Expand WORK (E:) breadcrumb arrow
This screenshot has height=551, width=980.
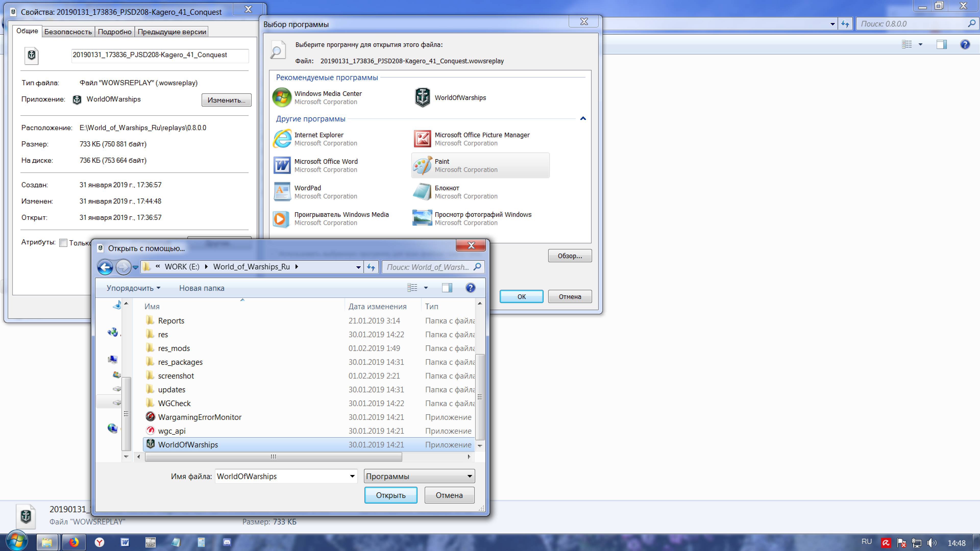(x=206, y=267)
